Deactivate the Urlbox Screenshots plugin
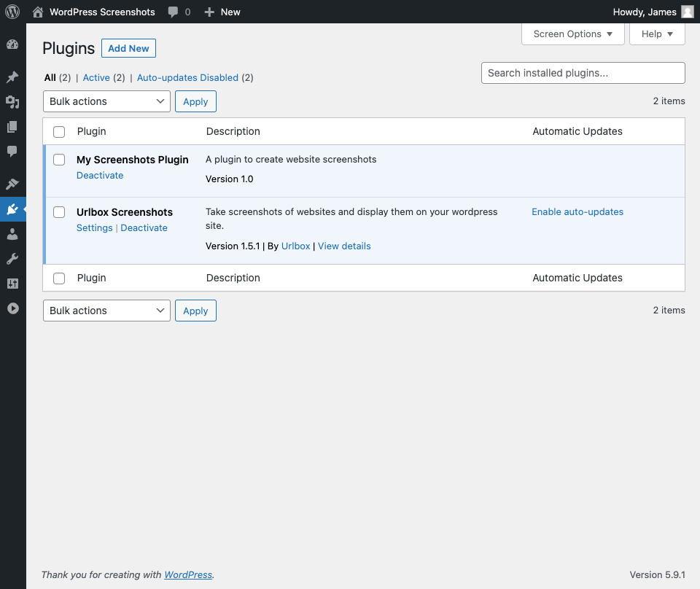This screenshot has height=589, width=700. 144,227
